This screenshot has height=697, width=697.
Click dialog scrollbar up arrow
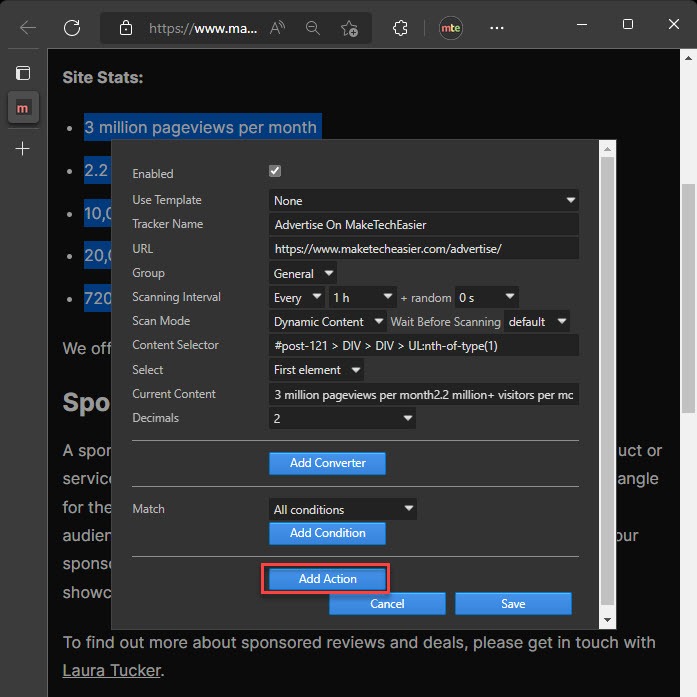click(607, 149)
